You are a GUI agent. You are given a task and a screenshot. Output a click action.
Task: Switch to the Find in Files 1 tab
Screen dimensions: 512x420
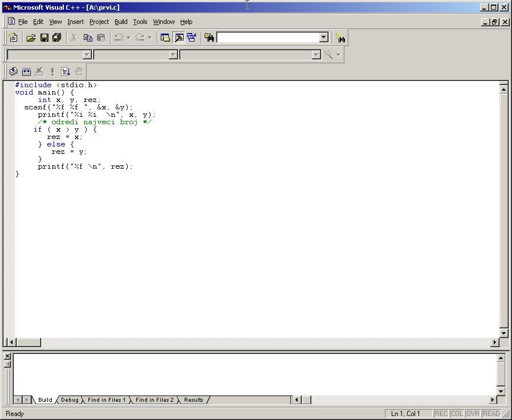(x=107, y=399)
